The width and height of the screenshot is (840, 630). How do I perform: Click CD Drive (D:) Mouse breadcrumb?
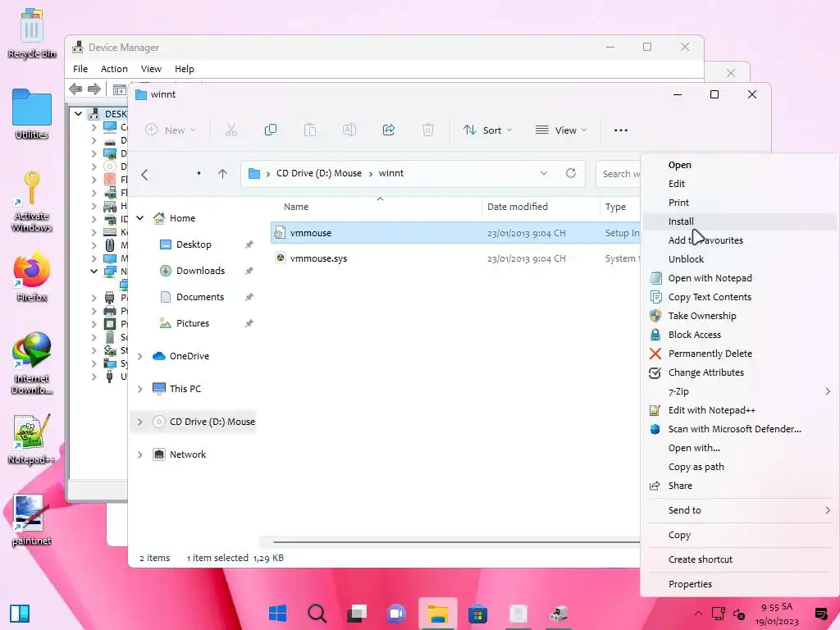[x=319, y=174]
